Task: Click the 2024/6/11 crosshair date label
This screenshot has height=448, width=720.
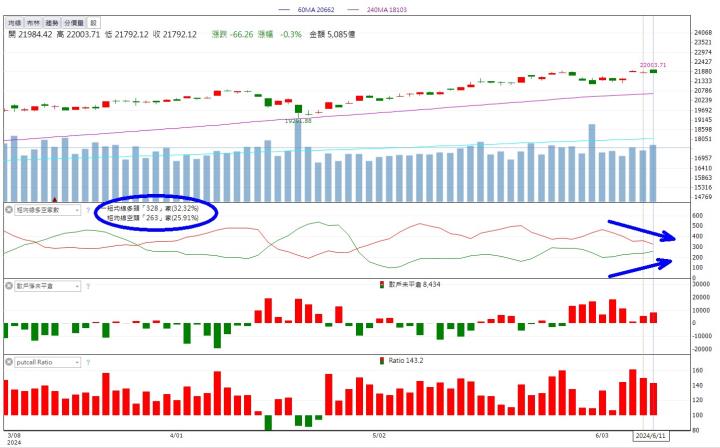Action: pos(651,435)
